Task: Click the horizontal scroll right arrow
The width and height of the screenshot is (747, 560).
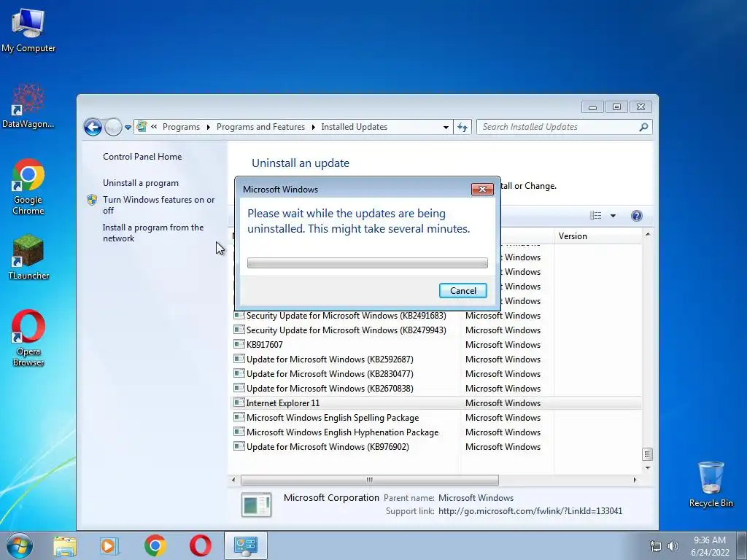Action: [x=635, y=480]
